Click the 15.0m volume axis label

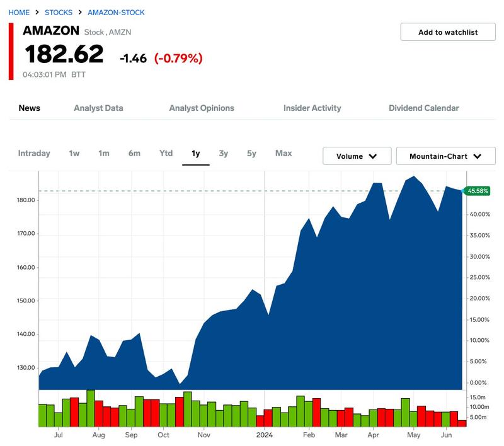point(478,397)
